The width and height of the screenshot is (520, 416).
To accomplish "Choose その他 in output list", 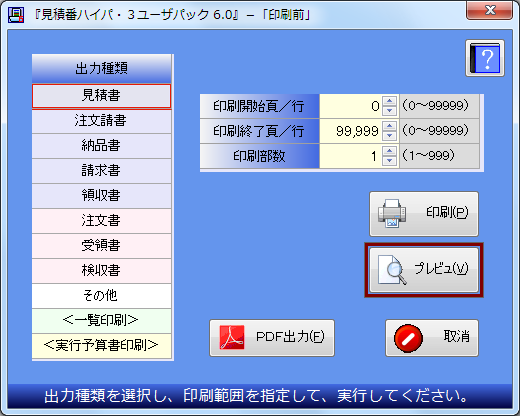I will tap(102, 296).
